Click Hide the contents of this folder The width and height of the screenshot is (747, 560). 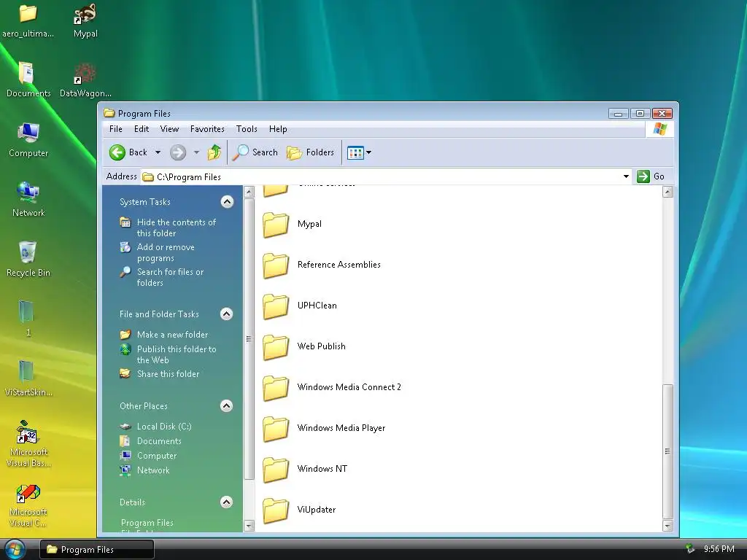coord(177,227)
